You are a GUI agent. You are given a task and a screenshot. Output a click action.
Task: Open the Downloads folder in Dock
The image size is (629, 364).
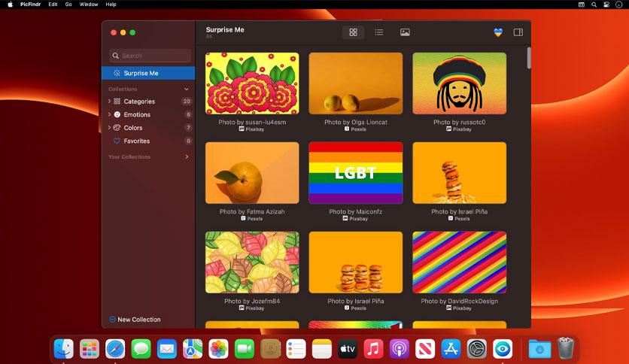(539, 348)
